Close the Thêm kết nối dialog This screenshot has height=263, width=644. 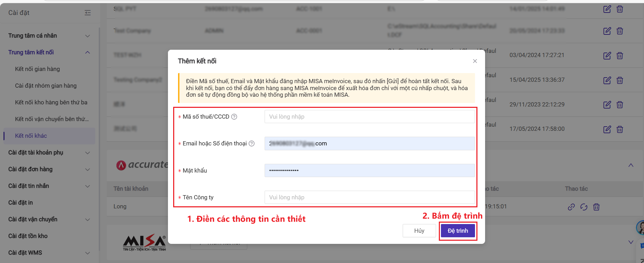point(475,61)
